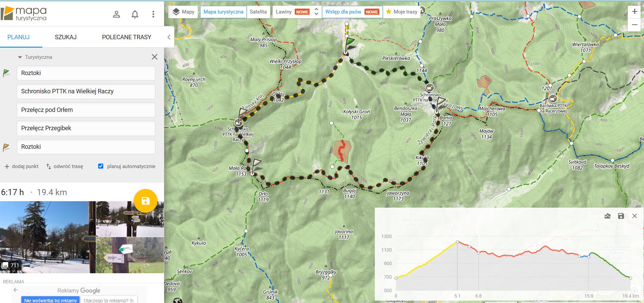This screenshot has height=303, width=644.
Task: Switch to the SZUKAJ tab
Action: [66, 37]
